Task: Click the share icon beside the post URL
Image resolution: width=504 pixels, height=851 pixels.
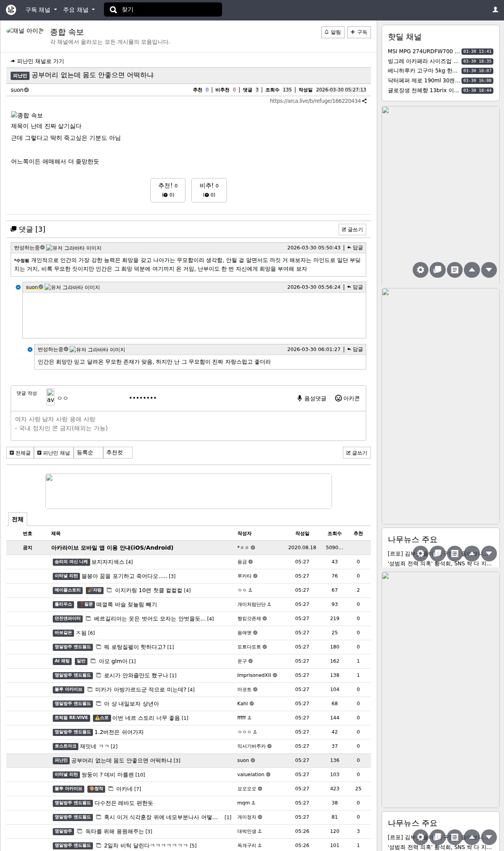Action: [365, 101]
